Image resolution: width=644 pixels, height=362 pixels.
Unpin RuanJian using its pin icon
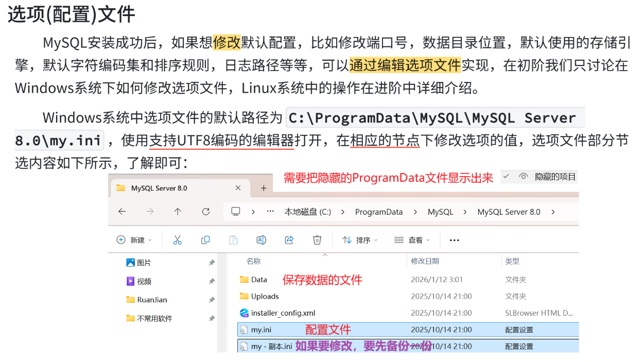click(212, 300)
